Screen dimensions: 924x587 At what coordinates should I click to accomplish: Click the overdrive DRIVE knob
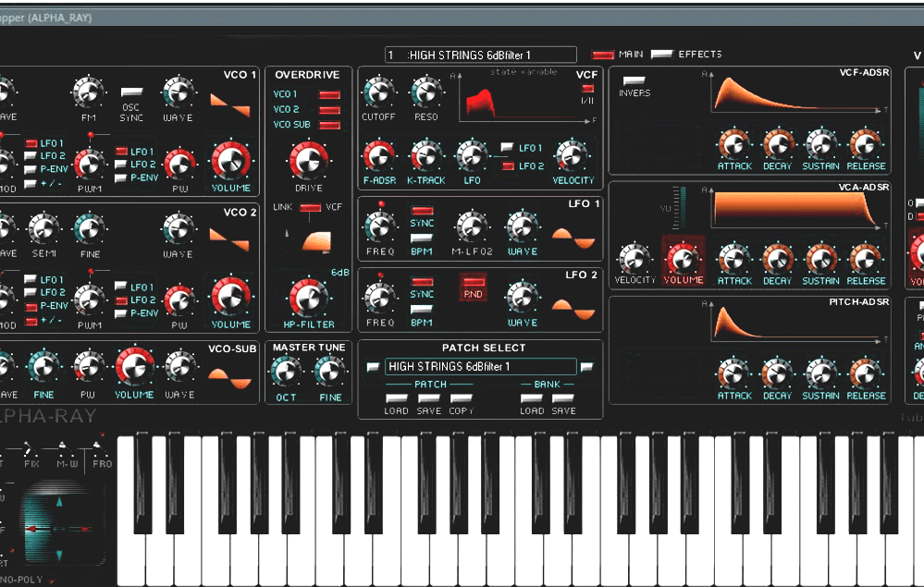coord(309,160)
